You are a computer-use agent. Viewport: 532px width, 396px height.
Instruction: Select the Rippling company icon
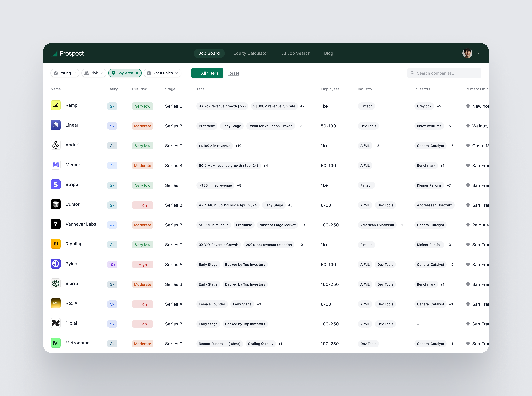pyautogui.click(x=56, y=244)
